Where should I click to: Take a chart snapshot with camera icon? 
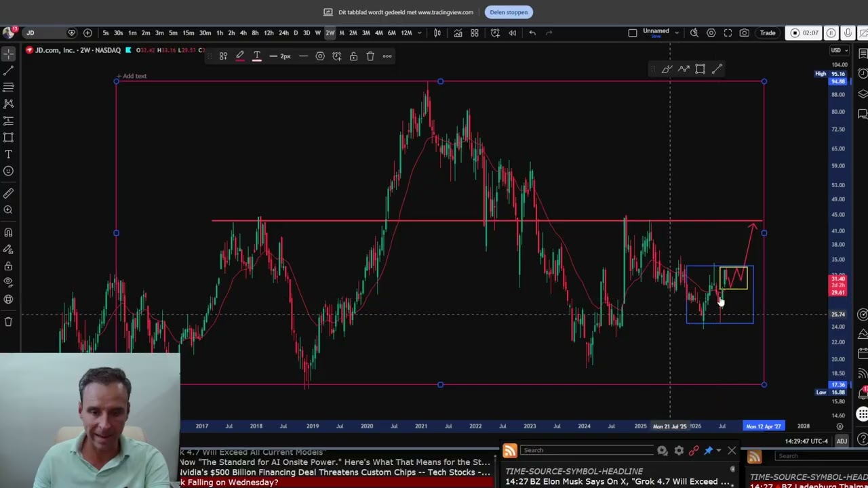point(745,33)
